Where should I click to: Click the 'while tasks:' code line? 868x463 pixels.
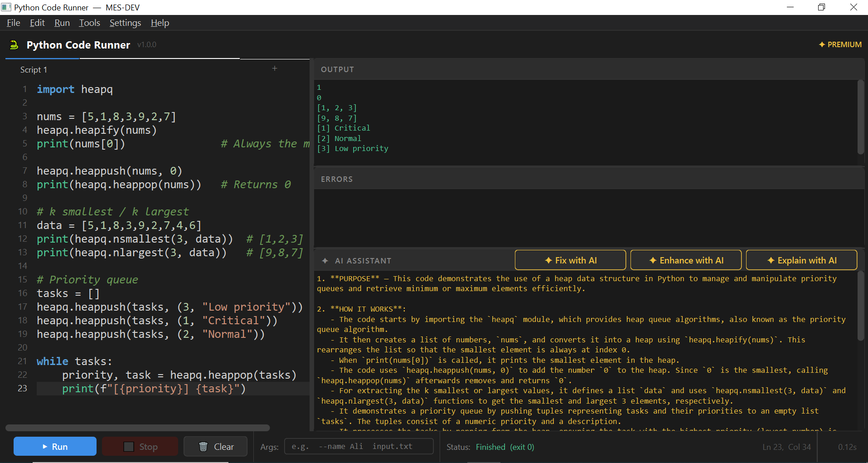(74, 361)
